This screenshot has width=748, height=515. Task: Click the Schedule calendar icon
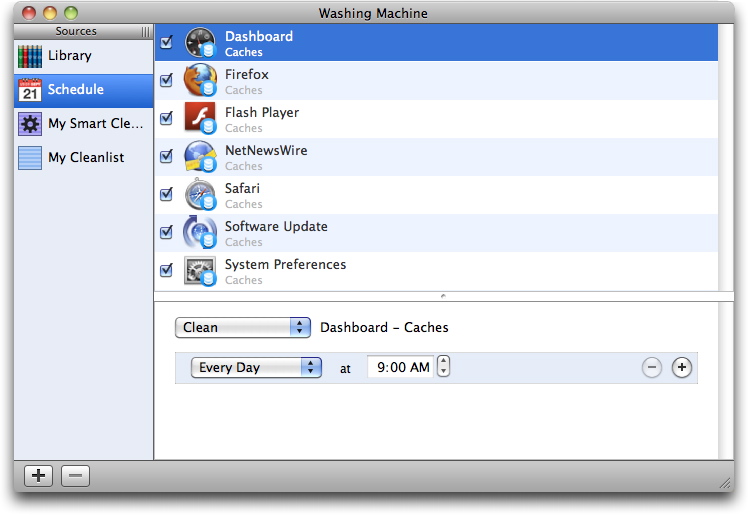tap(30, 90)
